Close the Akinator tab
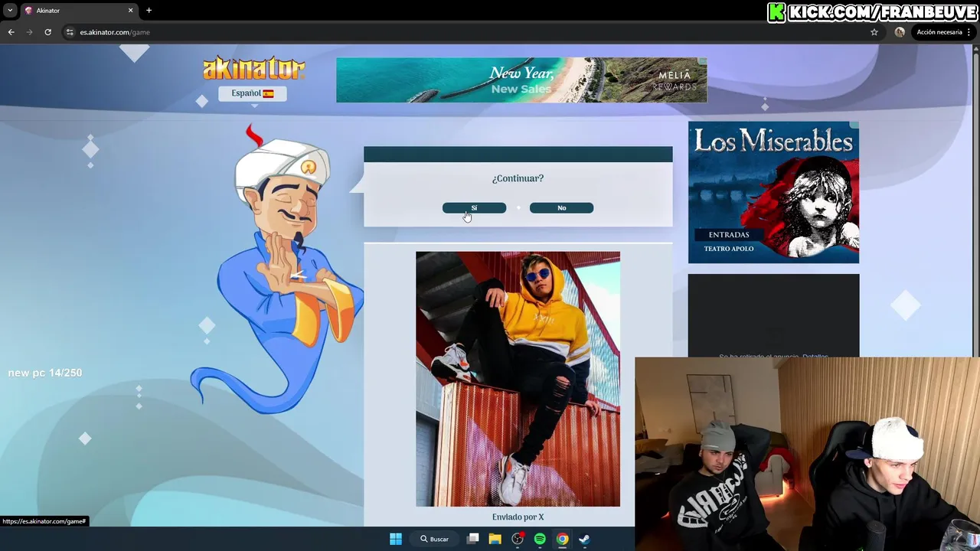This screenshot has height=551, width=980. (x=130, y=11)
